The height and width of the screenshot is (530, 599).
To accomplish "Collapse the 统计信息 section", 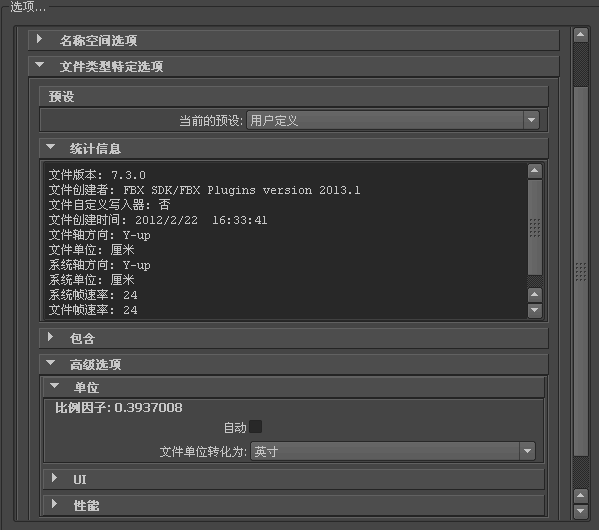I will coord(293,148).
